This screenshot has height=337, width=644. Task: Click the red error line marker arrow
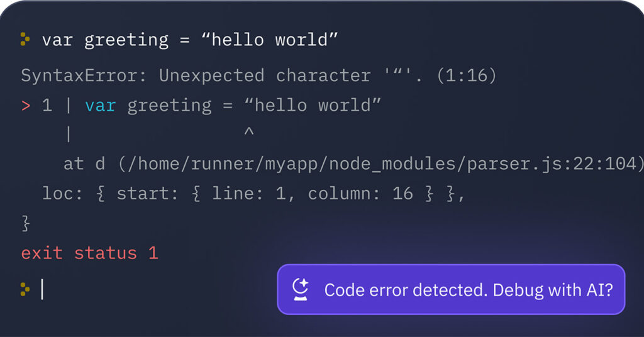tap(26, 105)
